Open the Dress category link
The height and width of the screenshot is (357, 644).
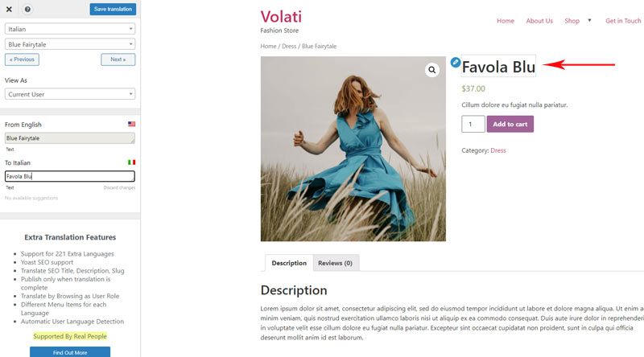[x=498, y=150]
